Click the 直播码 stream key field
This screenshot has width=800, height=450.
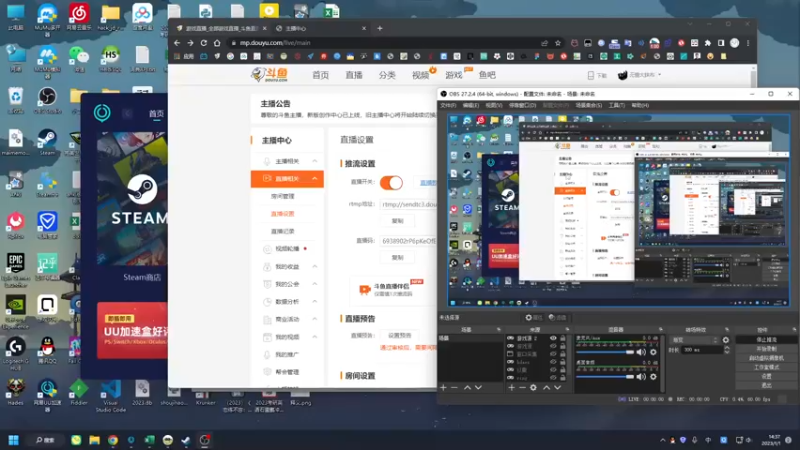(x=408, y=241)
